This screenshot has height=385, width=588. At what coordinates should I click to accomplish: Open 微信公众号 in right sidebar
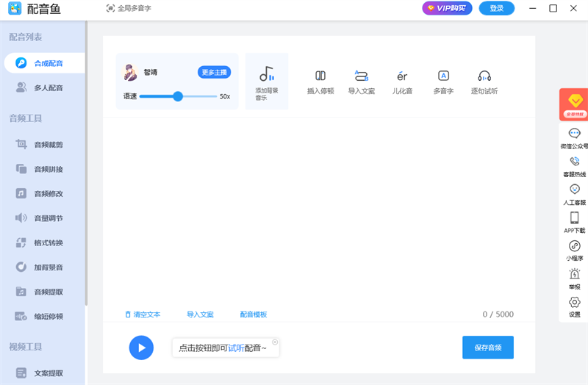point(575,134)
